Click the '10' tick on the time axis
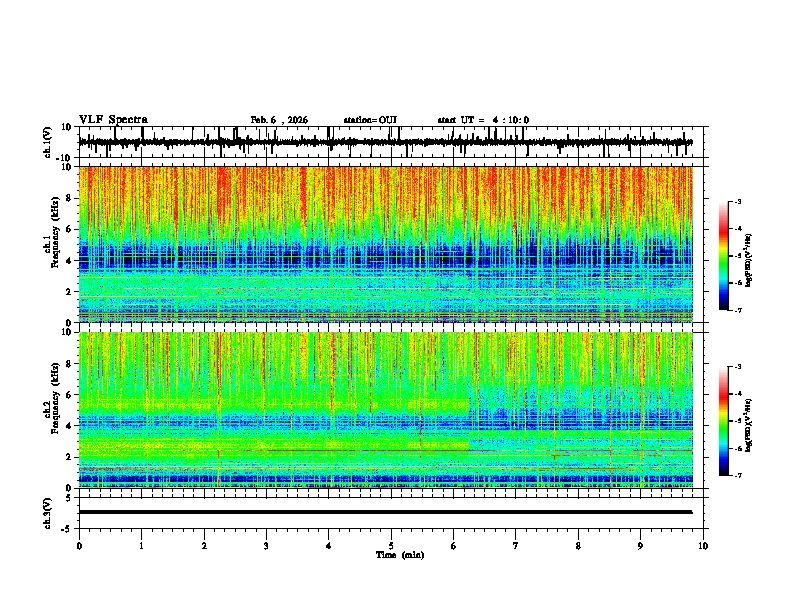Screen dimensions: 792x612 tap(703, 546)
